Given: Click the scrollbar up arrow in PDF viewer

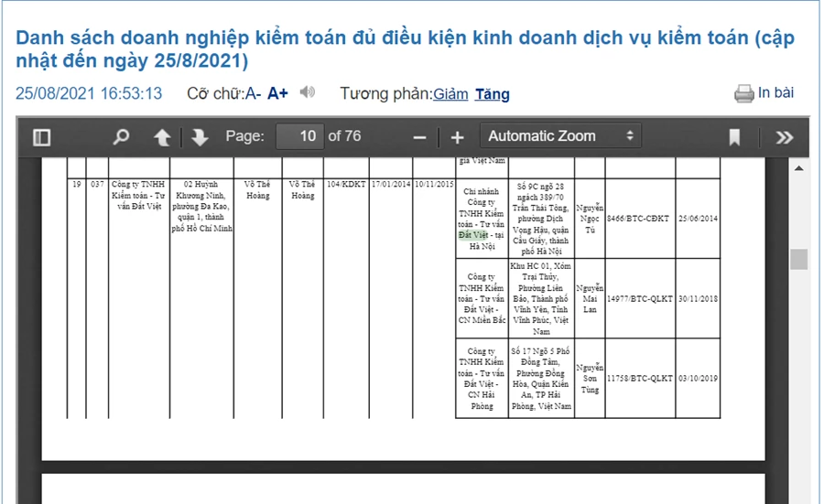Looking at the screenshot, I should [798, 168].
